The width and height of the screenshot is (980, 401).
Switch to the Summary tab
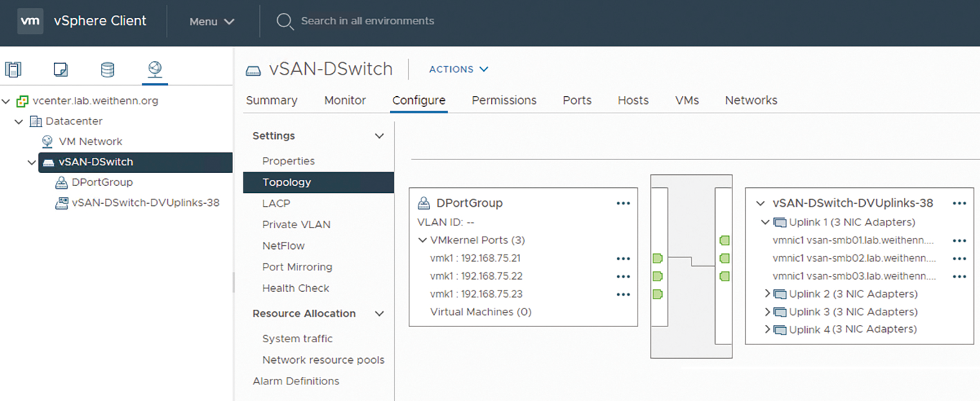272,100
